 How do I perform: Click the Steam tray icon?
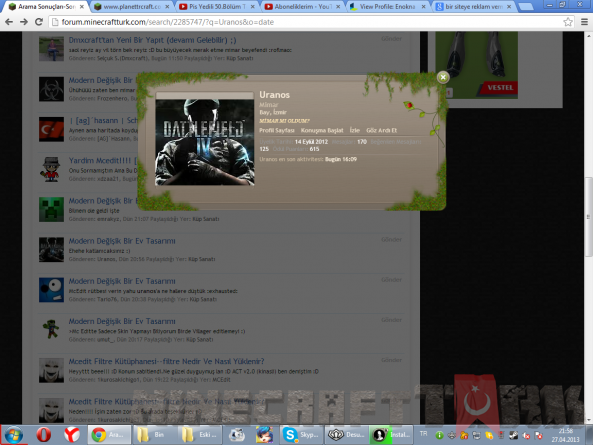514,436
